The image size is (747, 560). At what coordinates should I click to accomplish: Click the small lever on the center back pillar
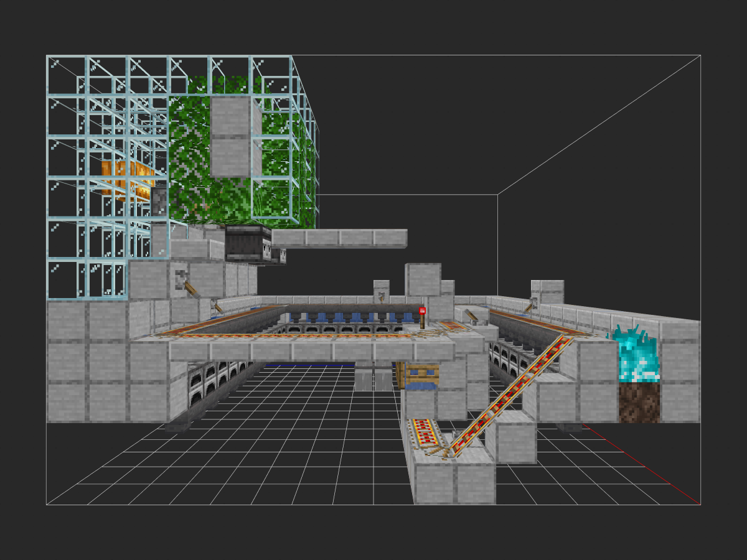[382, 297]
